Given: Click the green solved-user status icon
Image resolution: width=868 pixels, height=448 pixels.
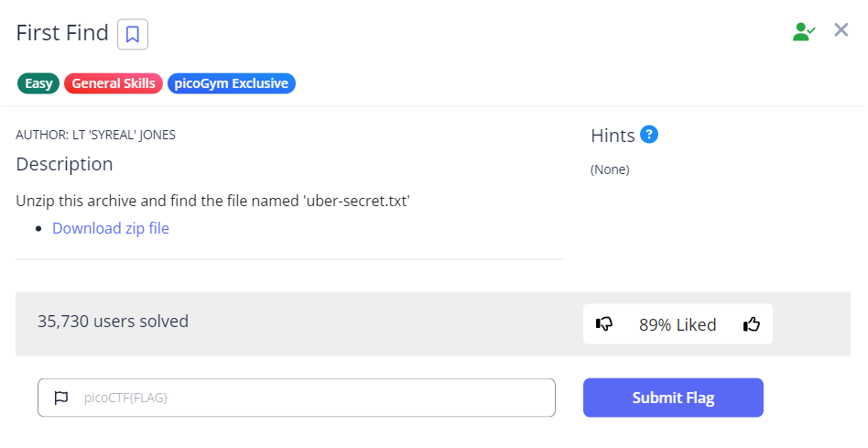Looking at the screenshot, I should pos(804,31).
